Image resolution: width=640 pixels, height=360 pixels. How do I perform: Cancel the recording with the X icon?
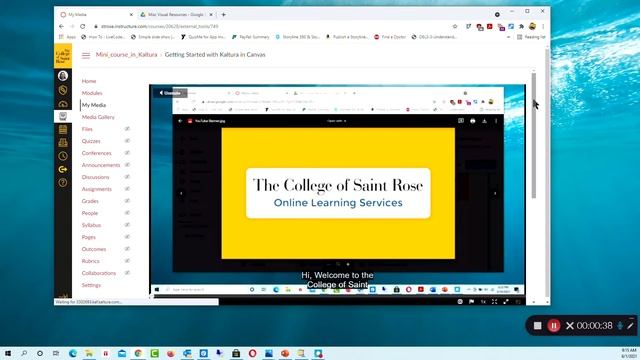570,325
